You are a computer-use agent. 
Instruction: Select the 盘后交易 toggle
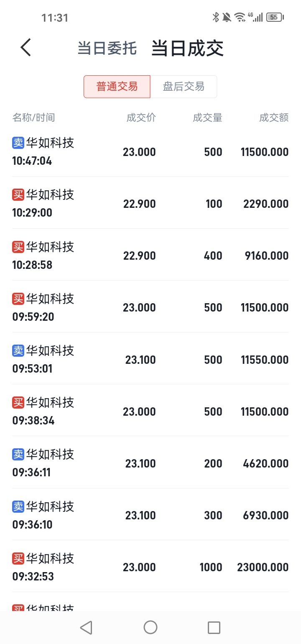click(184, 87)
